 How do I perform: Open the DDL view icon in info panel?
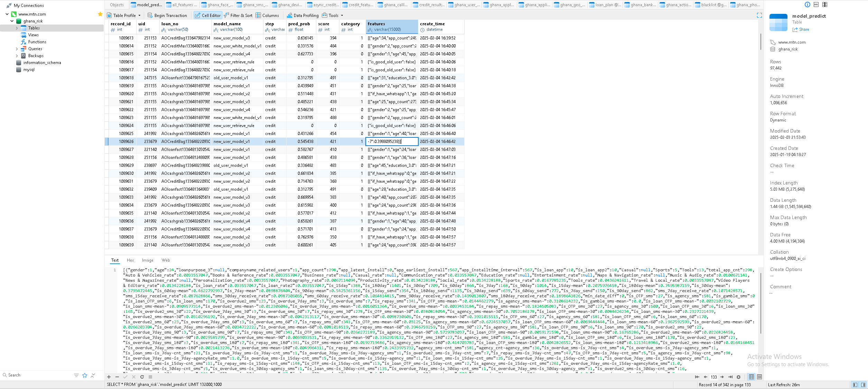click(816, 4)
